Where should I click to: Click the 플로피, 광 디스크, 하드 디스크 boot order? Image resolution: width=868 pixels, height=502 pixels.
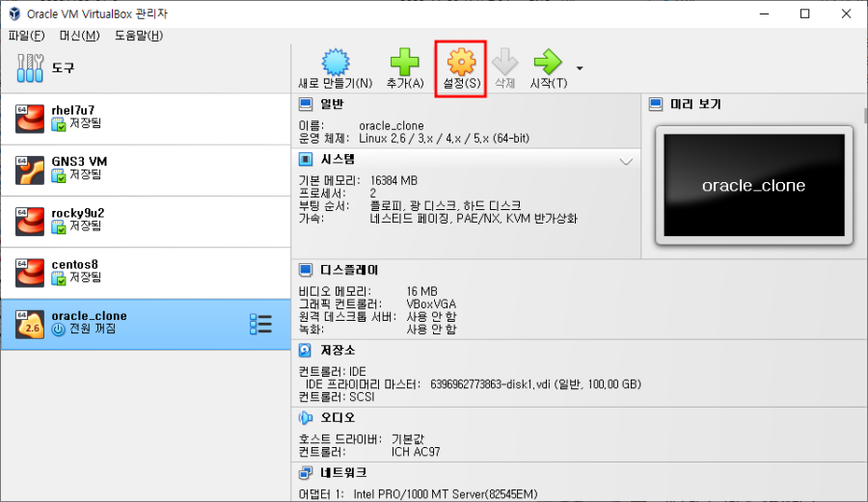[x=445, y=205]
